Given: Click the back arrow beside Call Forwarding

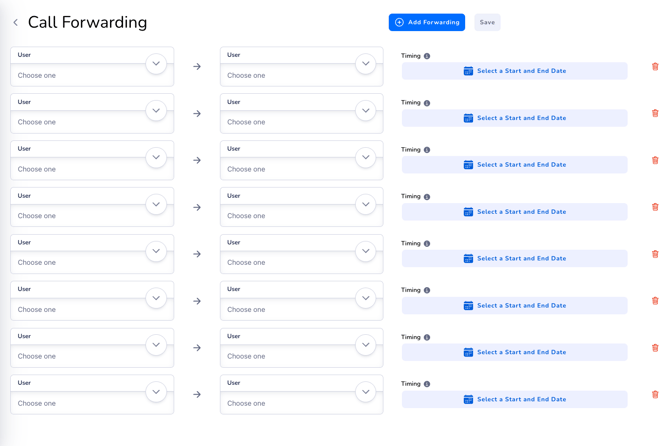Looking at the screenshot, I should [15, 22].
